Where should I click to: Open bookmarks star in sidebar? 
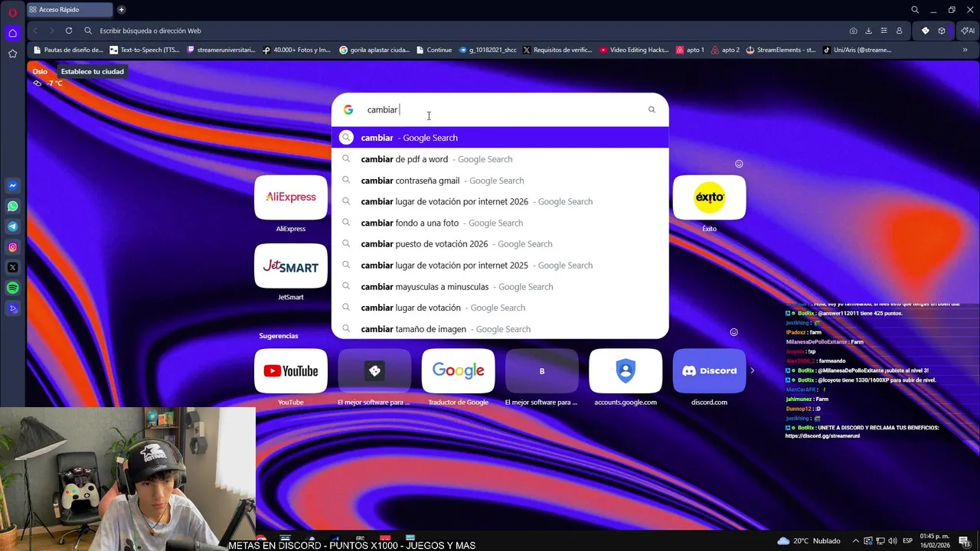click(12, 54)
